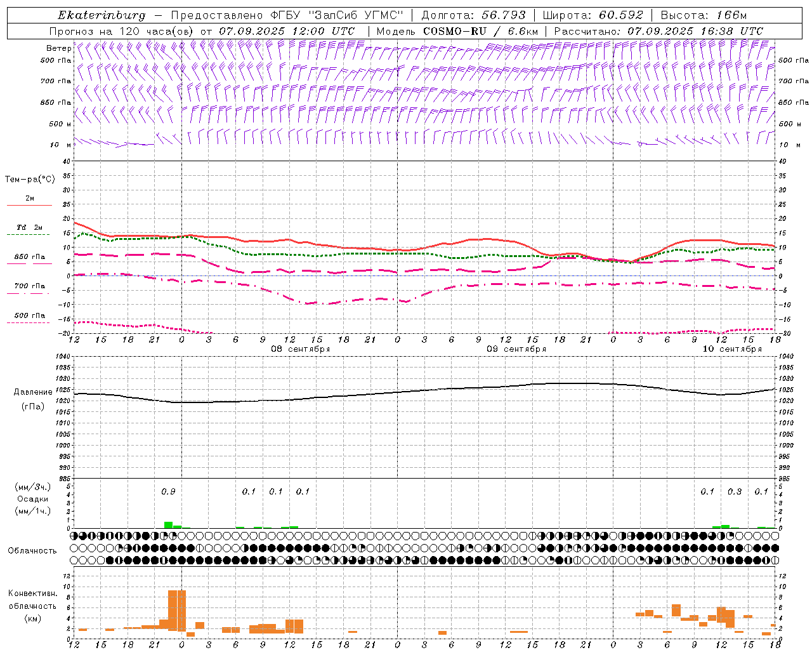Click the red line swatch under '2м' legend
This screenshot has height=650, width=812.
pos(29,206)
